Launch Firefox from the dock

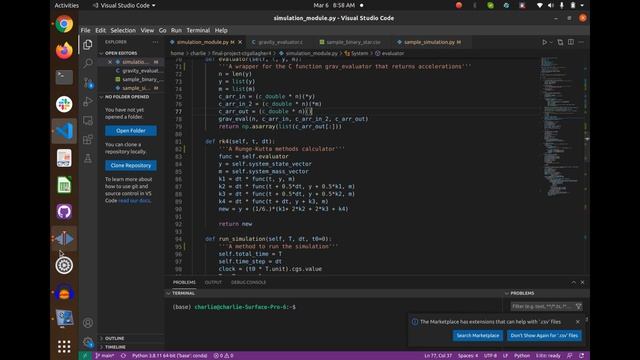point(64,51)
